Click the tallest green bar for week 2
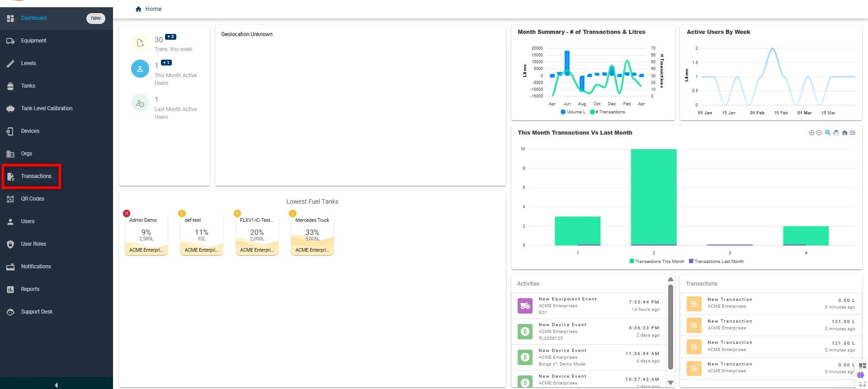Viewport: 868px width, 389px height. point(654,197)
